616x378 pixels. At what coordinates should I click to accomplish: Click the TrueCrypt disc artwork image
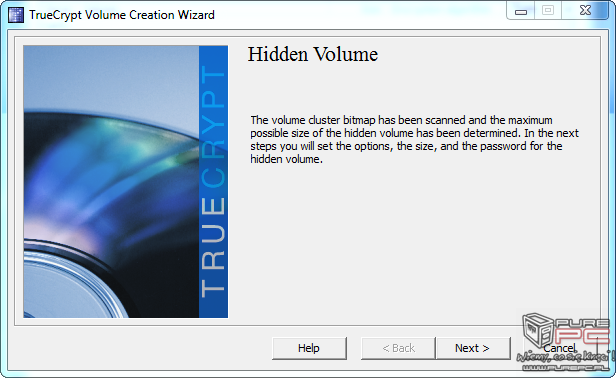pyautogui.click(x=126, y=182)
